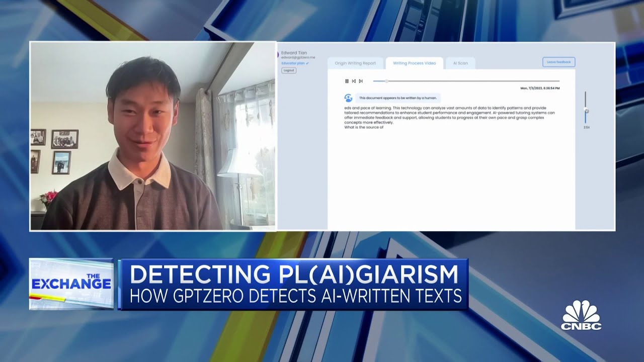644x362 pixels.
Task: Switch to the AI Scan tab
Action: click(460, 63)
